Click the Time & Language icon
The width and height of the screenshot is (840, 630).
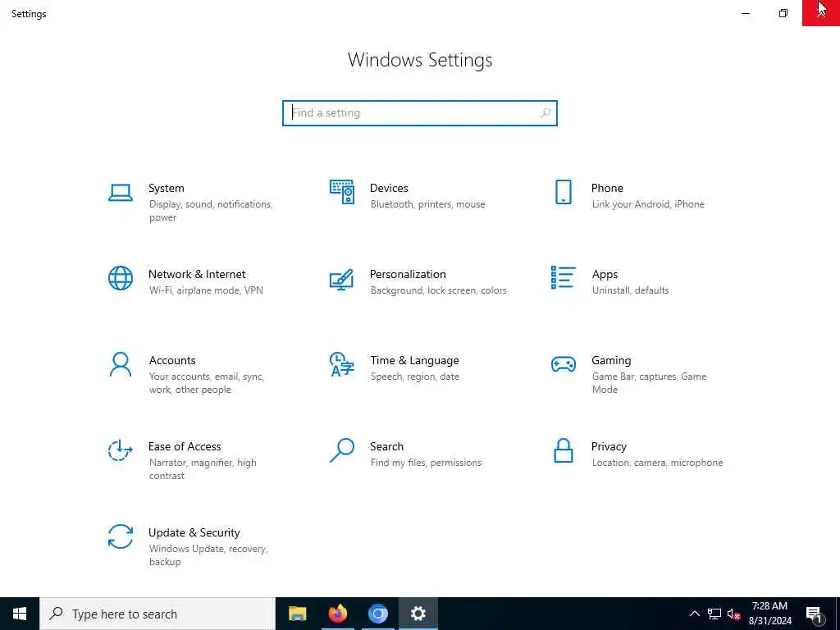pos(342,364)
